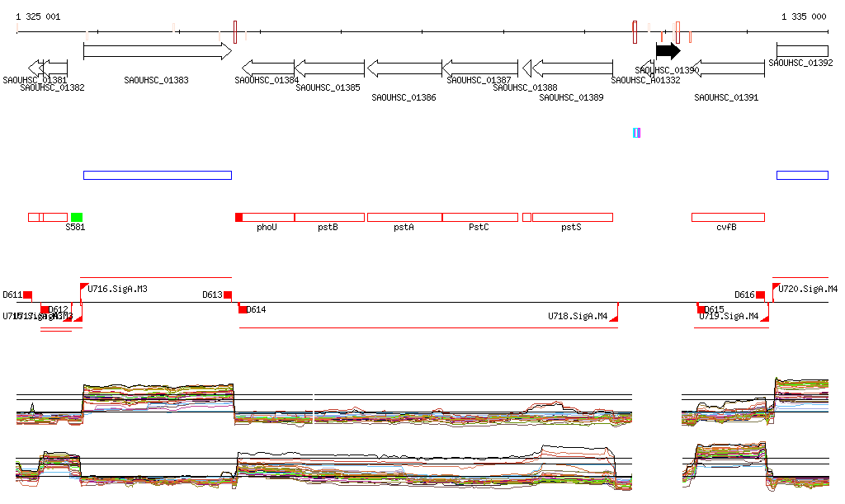
Task: Click the cvfB gene name text
Action: point(726,227)
